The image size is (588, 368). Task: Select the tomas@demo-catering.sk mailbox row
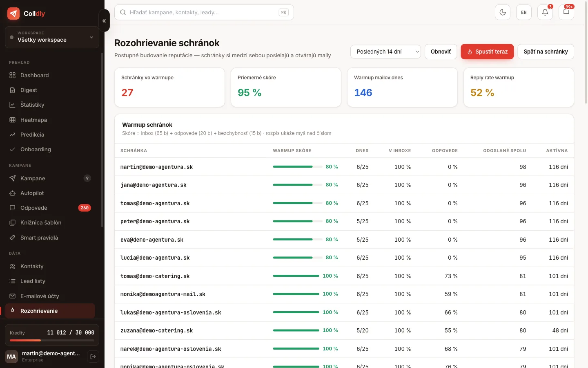pos(344,276)
